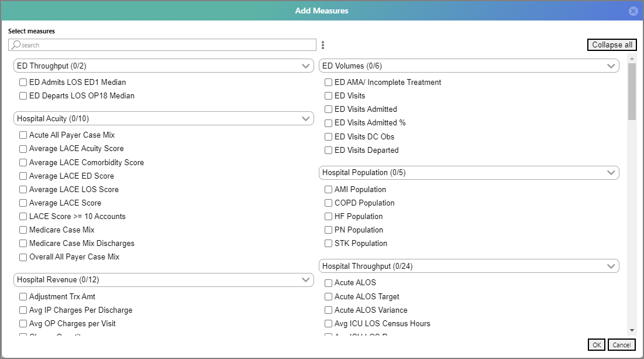Collapse the ED Throughput section

coord(306,66)
